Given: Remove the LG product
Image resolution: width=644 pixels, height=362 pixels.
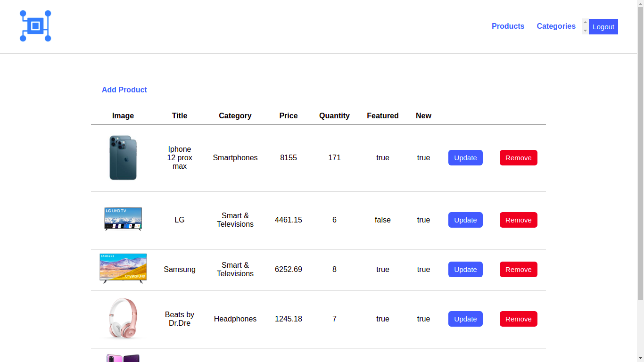Looking at the screenshot, I should point(519,220).
